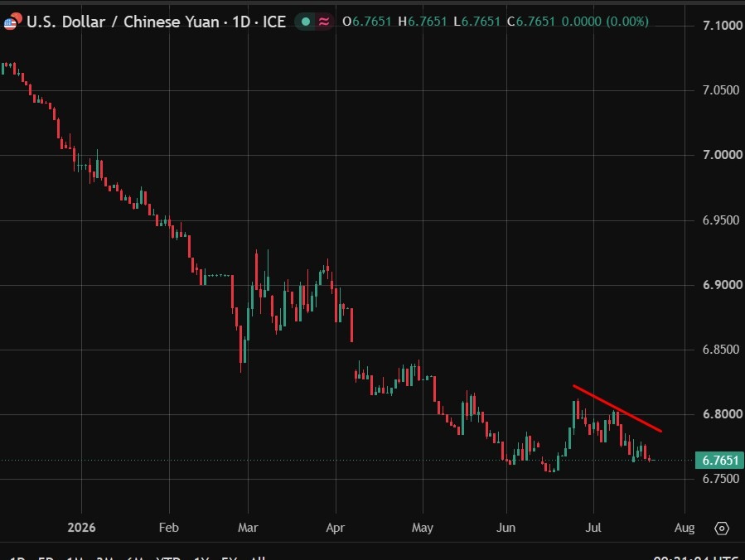
Task: Click the pink approximate-equals data icon
Action: (324, 22)
